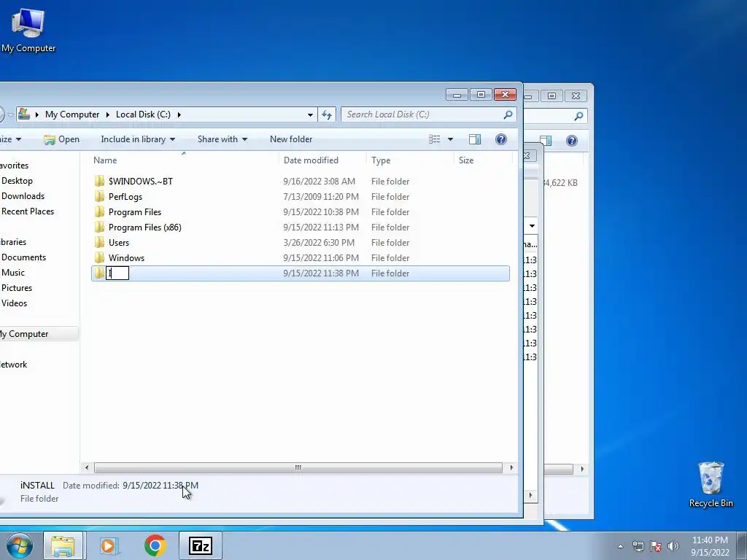Launch Windows Media Player from taskbar
Screen dimensions: 747x560
109,545
